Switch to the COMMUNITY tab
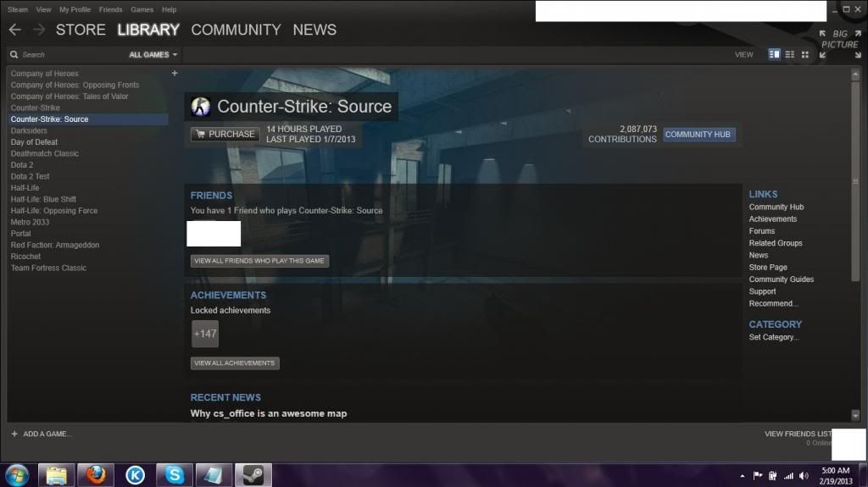 (236, 30)
